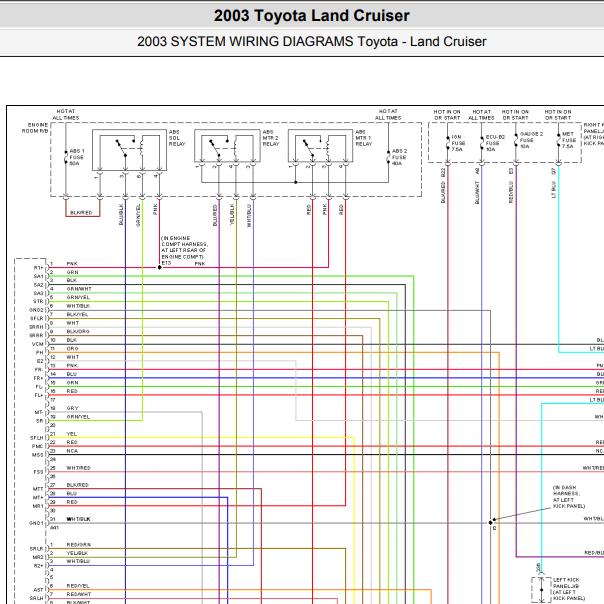Click the 'WHT/BLK' wire label at pin 31
The width and height of the screenshot is (604, 604).
pos(78,519)
